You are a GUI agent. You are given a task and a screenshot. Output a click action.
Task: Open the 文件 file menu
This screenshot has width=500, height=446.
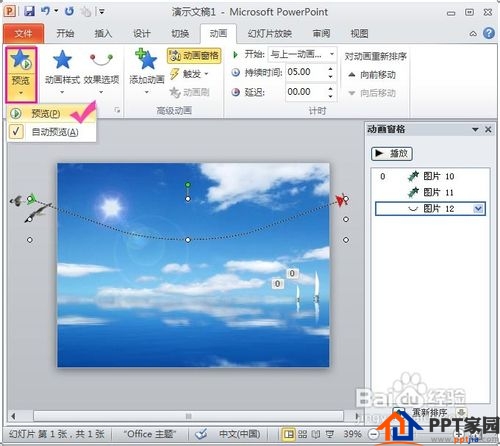tap(23, 33)
